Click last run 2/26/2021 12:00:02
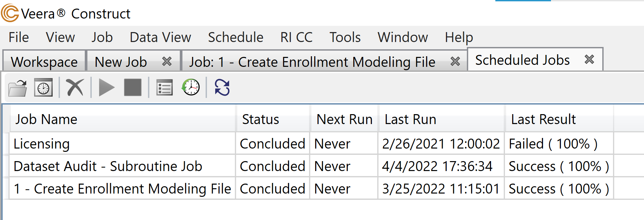 tap(441, 144)
